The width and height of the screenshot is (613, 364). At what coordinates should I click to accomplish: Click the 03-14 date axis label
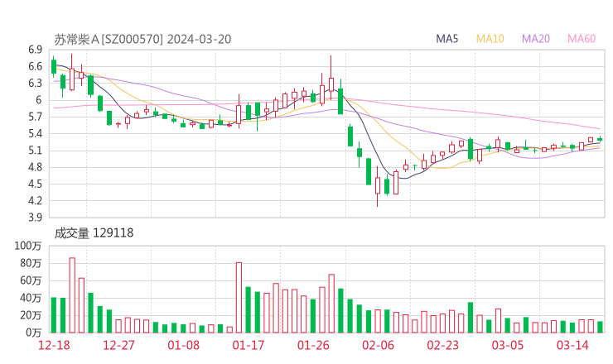[x=572, y=345]
